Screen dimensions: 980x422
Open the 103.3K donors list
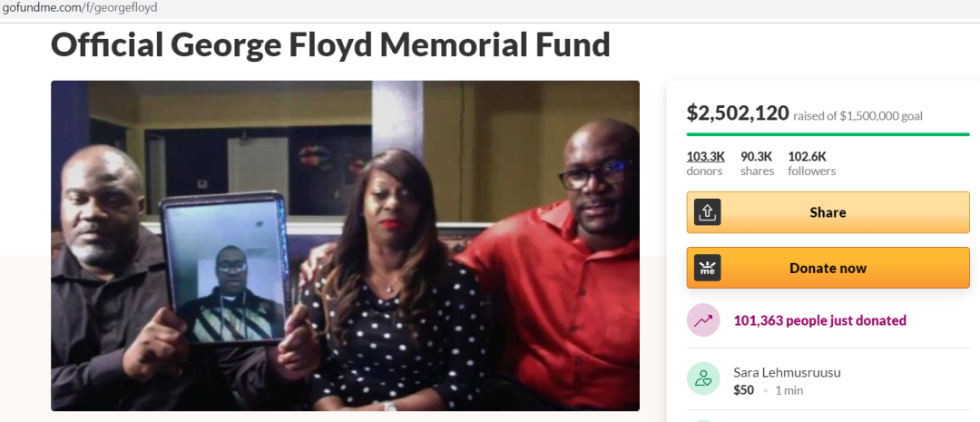[706, 163]
